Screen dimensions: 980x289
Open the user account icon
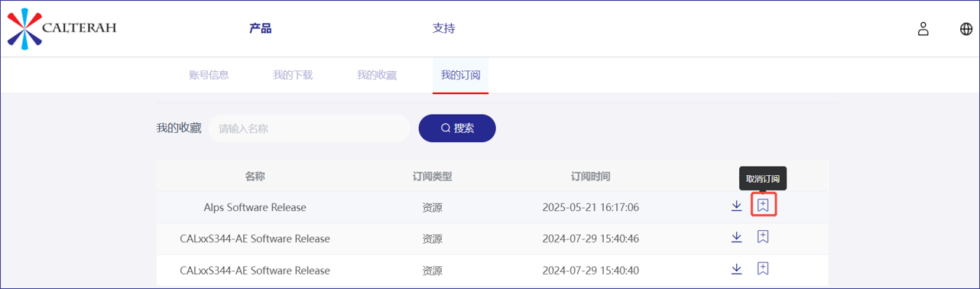point(923,29)
